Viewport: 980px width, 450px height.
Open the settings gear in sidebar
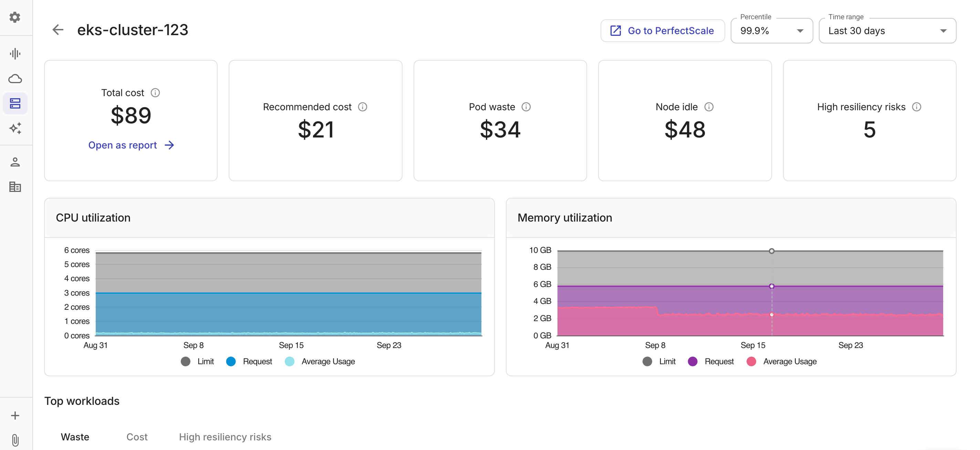pyautogui.click(x=15, y=17)
